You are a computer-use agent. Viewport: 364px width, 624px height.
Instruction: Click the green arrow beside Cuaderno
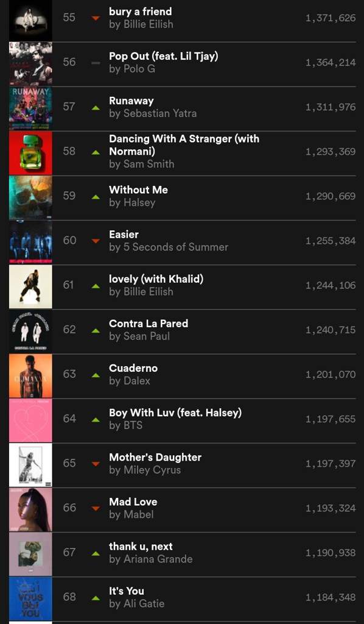(96, 375)
